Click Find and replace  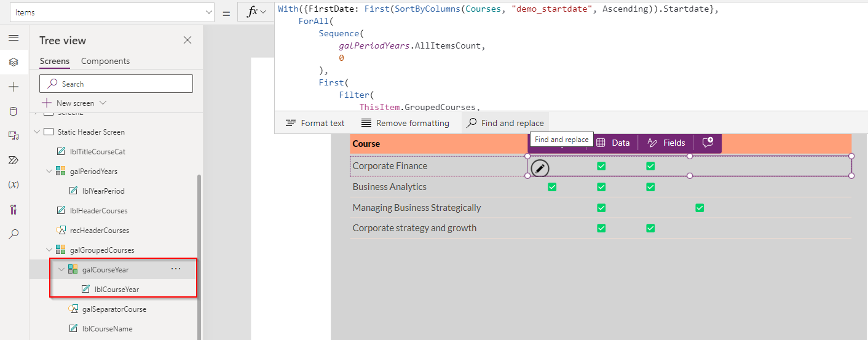505,123
